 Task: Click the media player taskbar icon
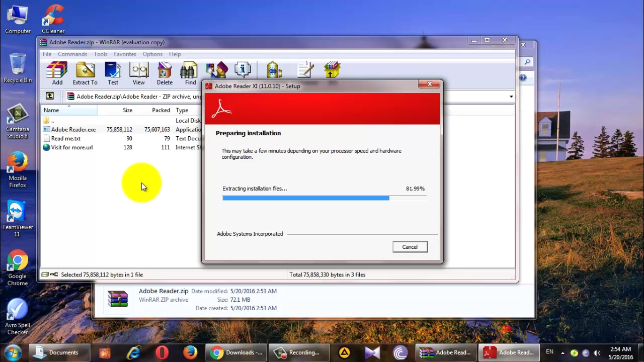pyautogui.click(x=105, y=352)
